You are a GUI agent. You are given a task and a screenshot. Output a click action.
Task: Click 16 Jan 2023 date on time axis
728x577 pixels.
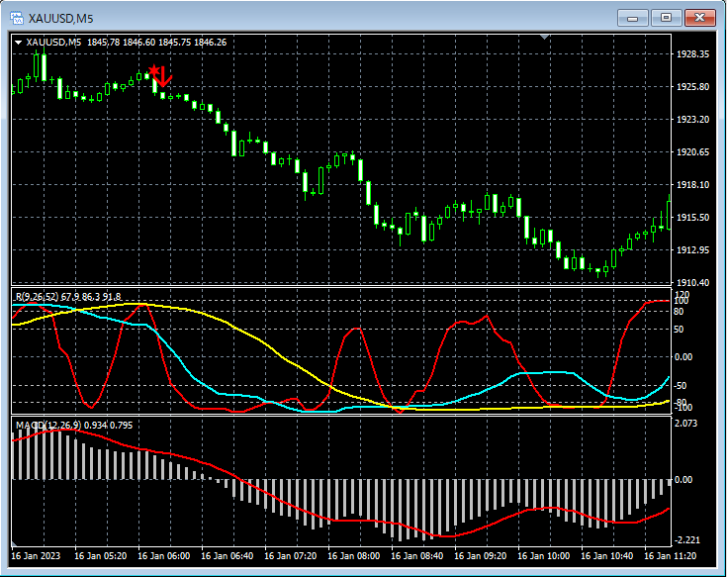click(36, 556)
